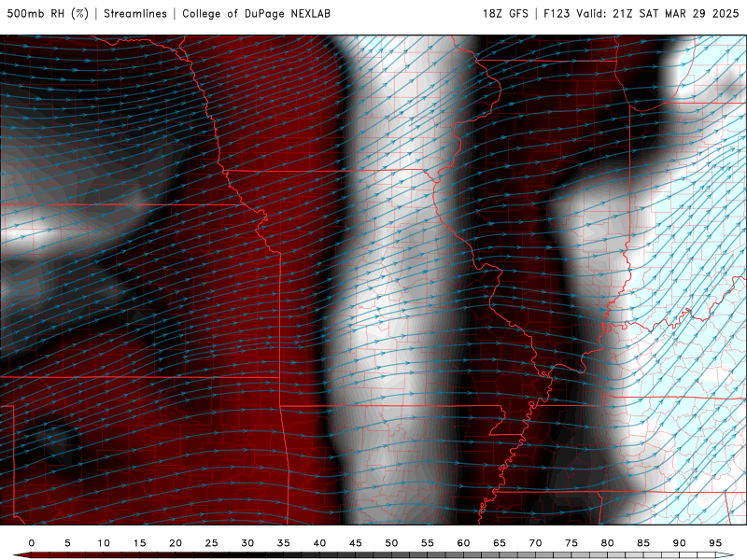Click the '80' legend number
The height and width of the screenshot is (560, 747).
(608, 543)
